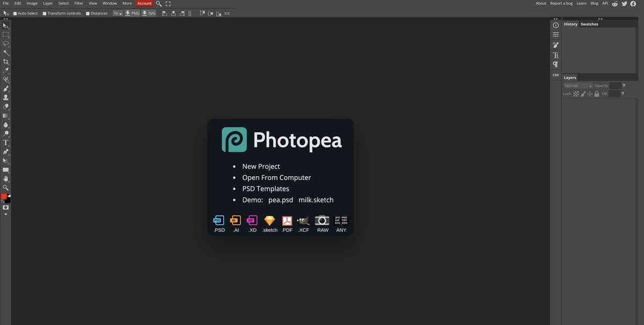
Task: Open the Character panel icon
Action: coord(555,55)
